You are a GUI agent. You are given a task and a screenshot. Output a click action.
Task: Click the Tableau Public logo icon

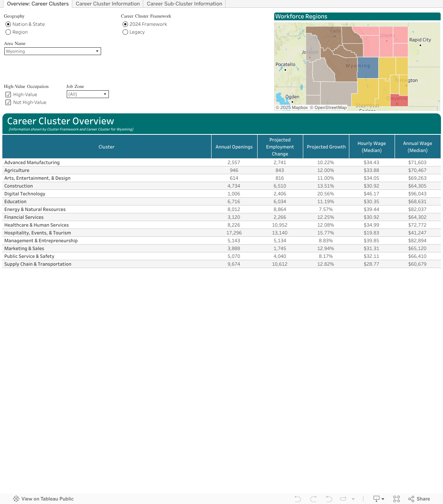(16, 499)
